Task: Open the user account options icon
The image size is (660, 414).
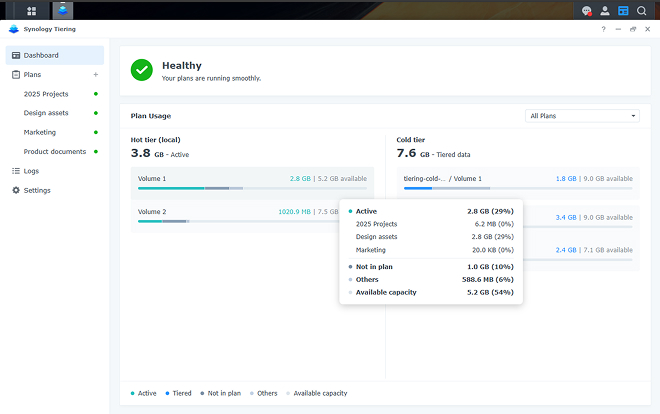Action: pos(605,11)
